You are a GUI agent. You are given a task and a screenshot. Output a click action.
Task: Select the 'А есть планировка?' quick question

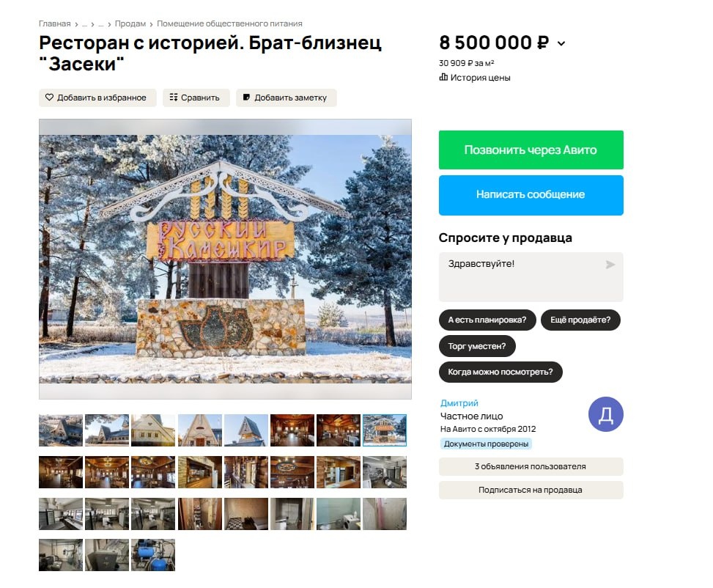pos(487,320)
